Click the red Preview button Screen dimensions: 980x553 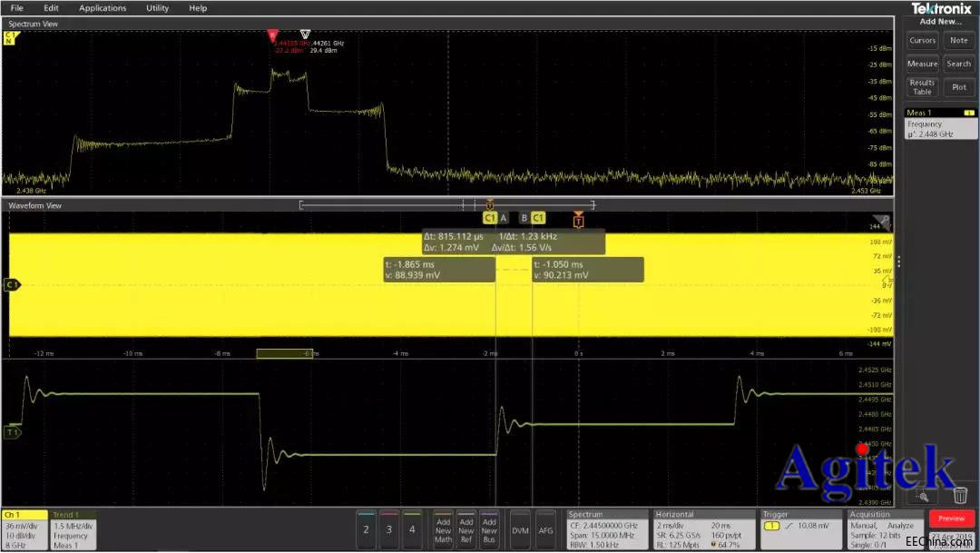[951, 518]
